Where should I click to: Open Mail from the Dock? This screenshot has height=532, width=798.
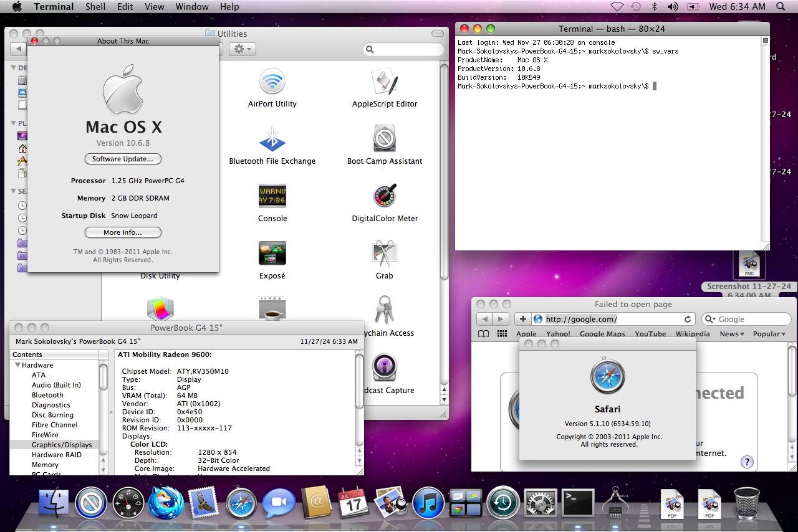pos(203,503)
